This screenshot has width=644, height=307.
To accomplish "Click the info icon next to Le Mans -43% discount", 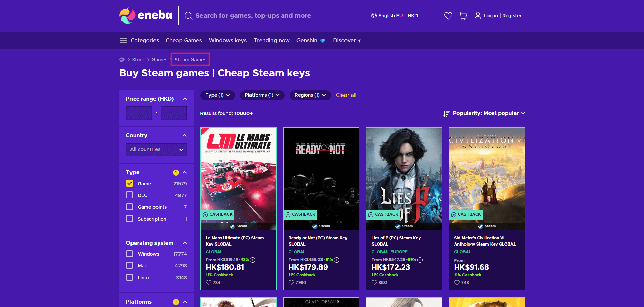I will (253, 260).
